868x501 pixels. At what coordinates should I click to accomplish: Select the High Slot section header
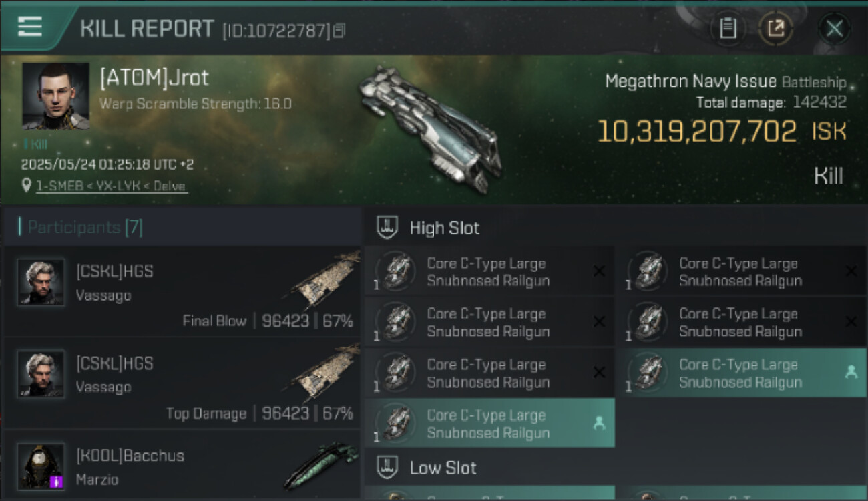[444, 228]
